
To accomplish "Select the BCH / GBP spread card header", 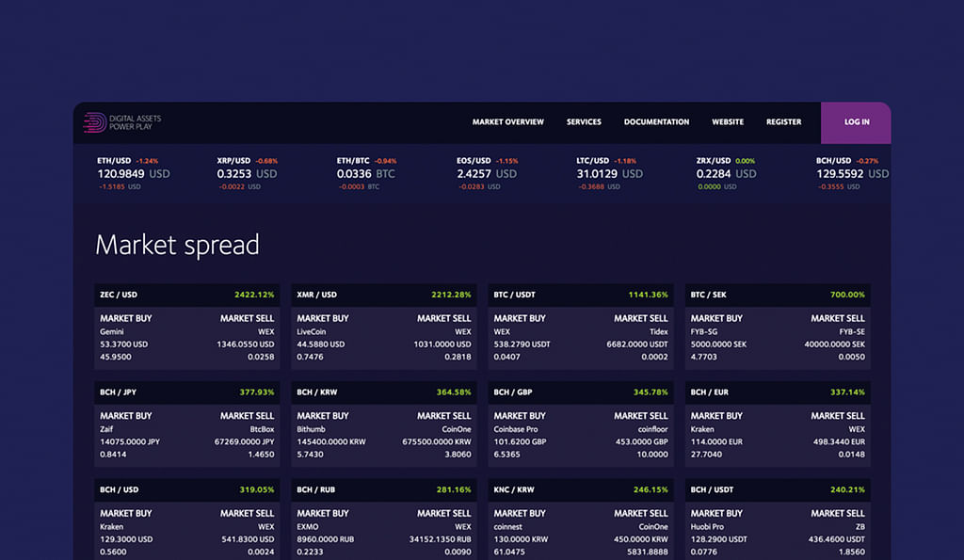I will [x=580, y=392].
